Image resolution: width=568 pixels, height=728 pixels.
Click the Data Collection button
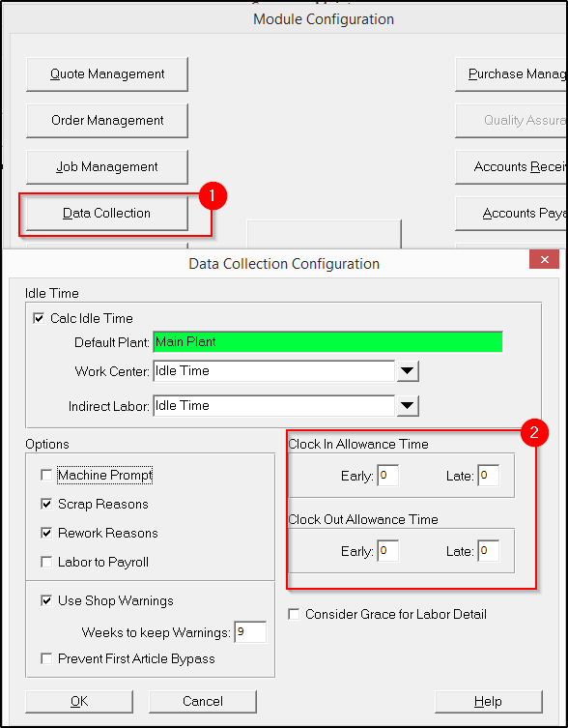(107, 214)
